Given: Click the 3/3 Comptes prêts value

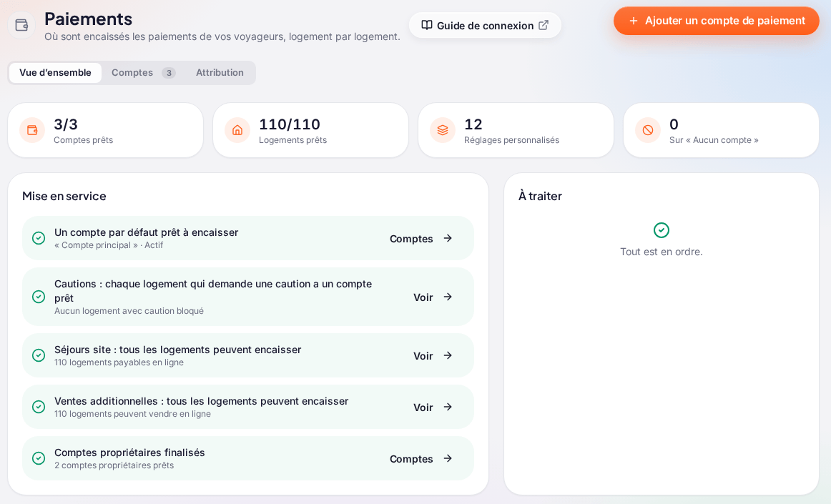Looking at the screenshot, I should pos(66,124).
